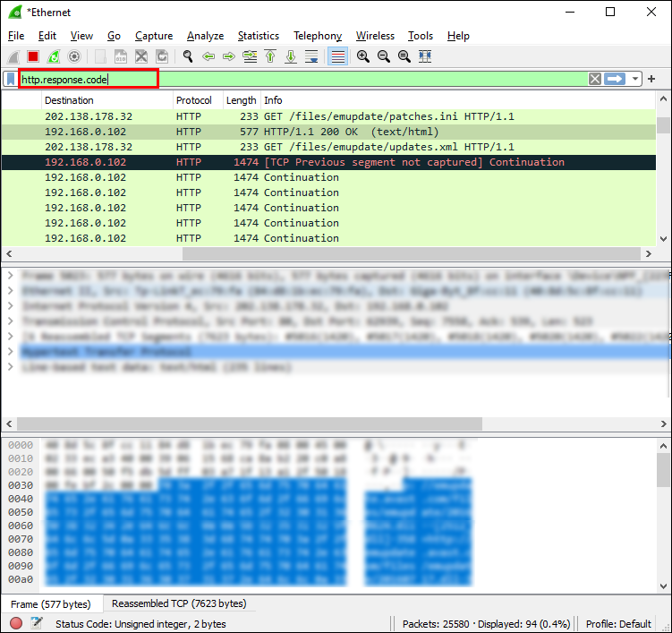
Task: Select the GET updates.xml packet row
Action: (x=328, y=147)
